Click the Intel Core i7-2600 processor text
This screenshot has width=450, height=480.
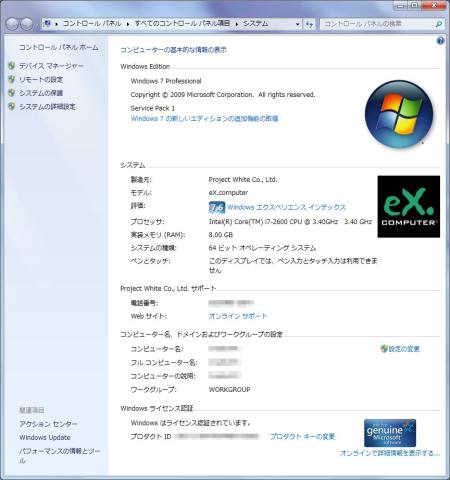point(290,222)
